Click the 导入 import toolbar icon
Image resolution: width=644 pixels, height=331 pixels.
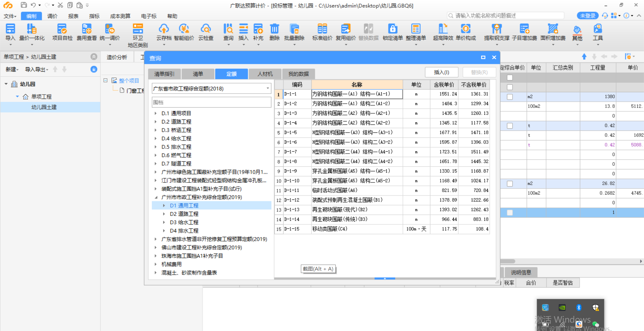click(x=10, y=33)
